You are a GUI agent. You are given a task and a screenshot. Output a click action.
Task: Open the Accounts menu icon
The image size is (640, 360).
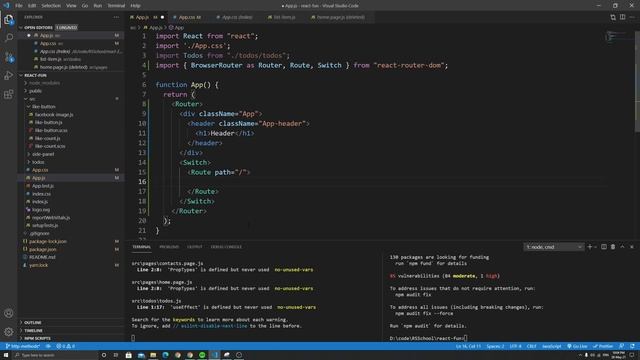click(x=9, y=313)
